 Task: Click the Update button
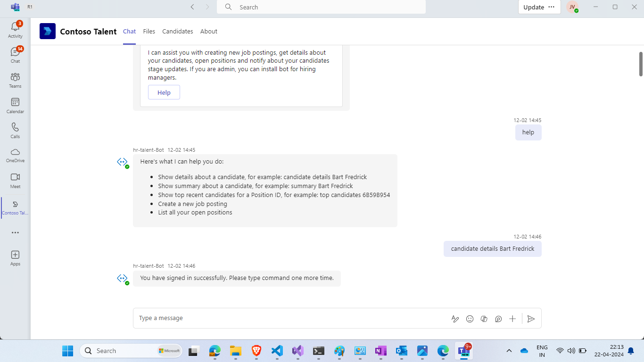[x=534, y=7]
